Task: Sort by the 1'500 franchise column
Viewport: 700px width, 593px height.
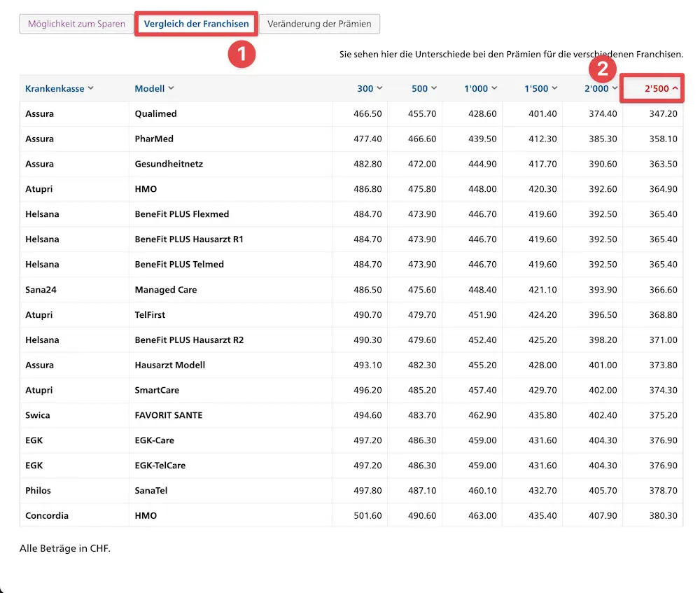Action: coord(540,88)
